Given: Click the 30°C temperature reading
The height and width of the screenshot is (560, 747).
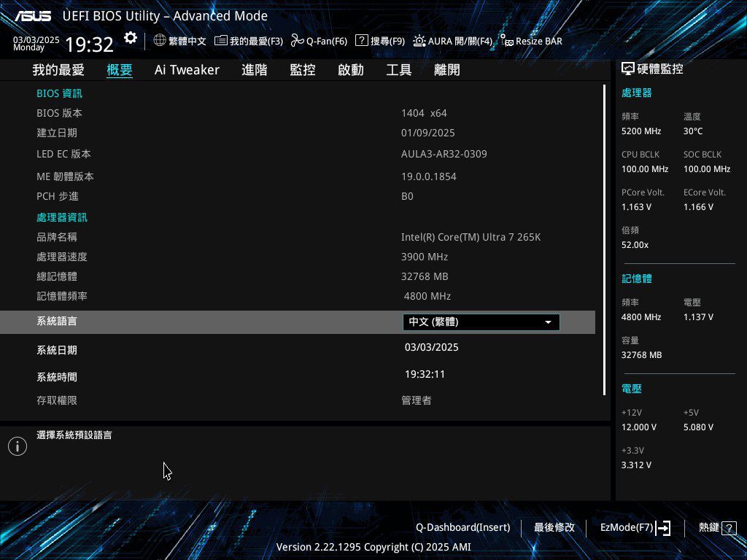Looking at the screenshot, I should click(x=693, y=131).
